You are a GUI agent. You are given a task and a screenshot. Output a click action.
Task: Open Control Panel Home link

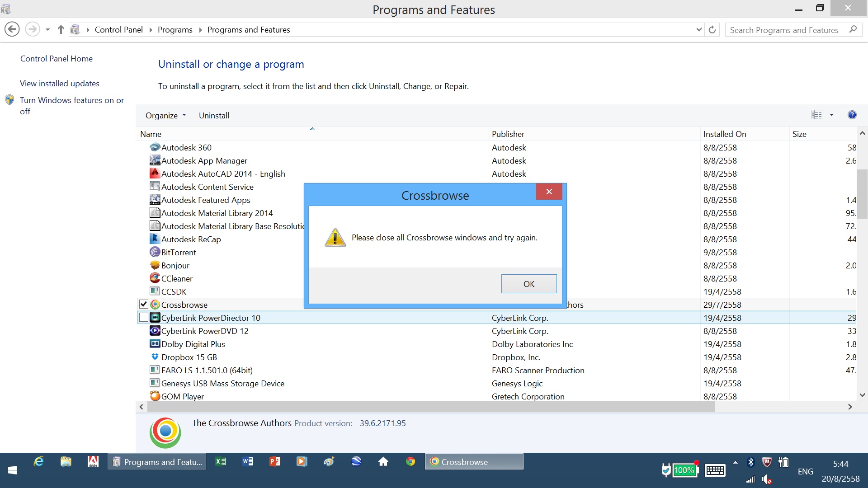coord(57,58)
